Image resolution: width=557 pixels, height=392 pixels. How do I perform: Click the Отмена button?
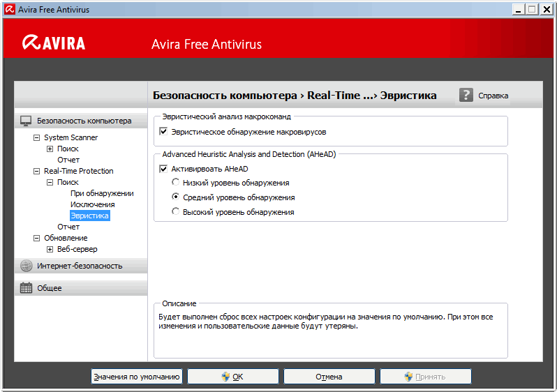coord(329,377)
